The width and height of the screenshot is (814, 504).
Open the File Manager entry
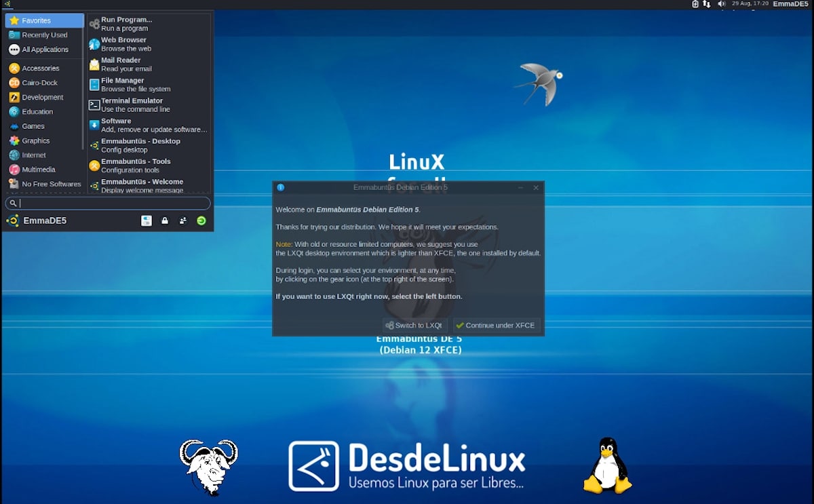click(122, 84)
